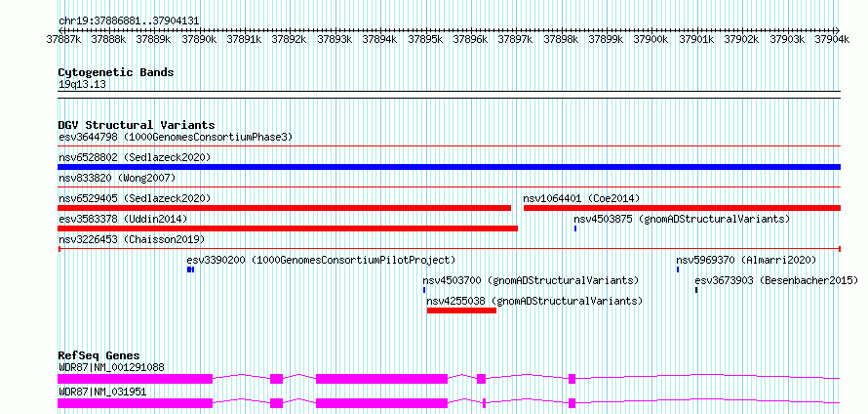Open variant nsv6528802 Sedlazeck2020 label
Screen dimensions: 868x414
click(135, 158)
